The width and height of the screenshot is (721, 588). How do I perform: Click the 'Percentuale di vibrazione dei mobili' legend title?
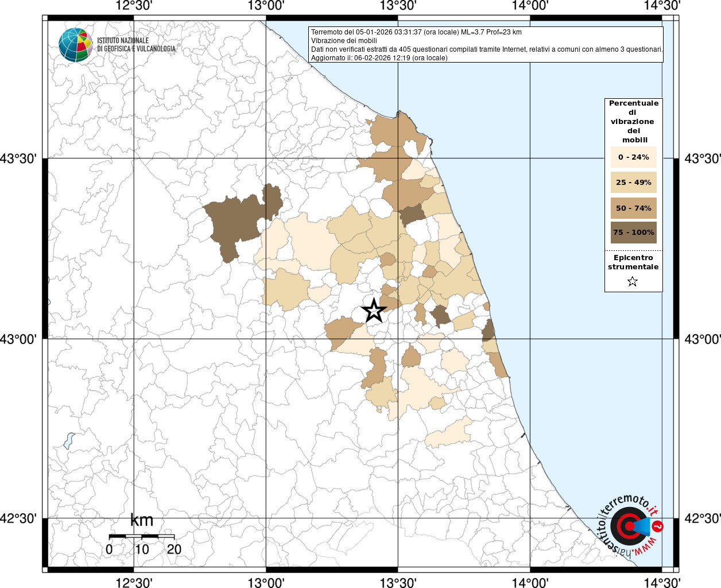click(634, 122)
